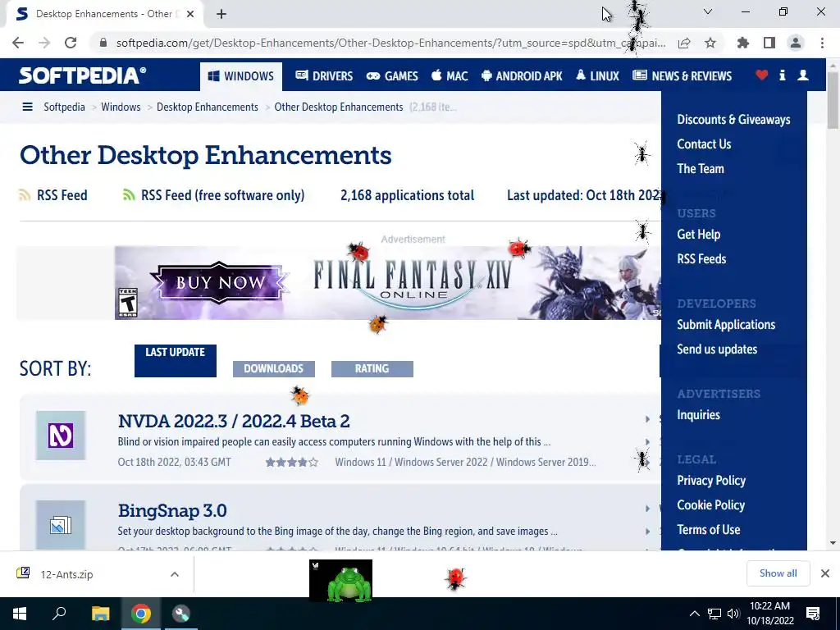Switch to the Linux section
This screenshot has height=630, width=840.
pos(597,76)
